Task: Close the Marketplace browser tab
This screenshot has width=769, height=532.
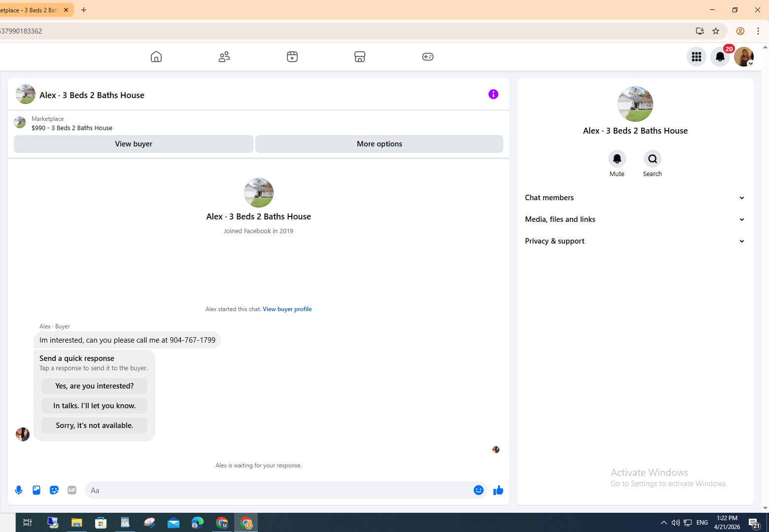Action: pyautogui.click(x=66, y=10)
